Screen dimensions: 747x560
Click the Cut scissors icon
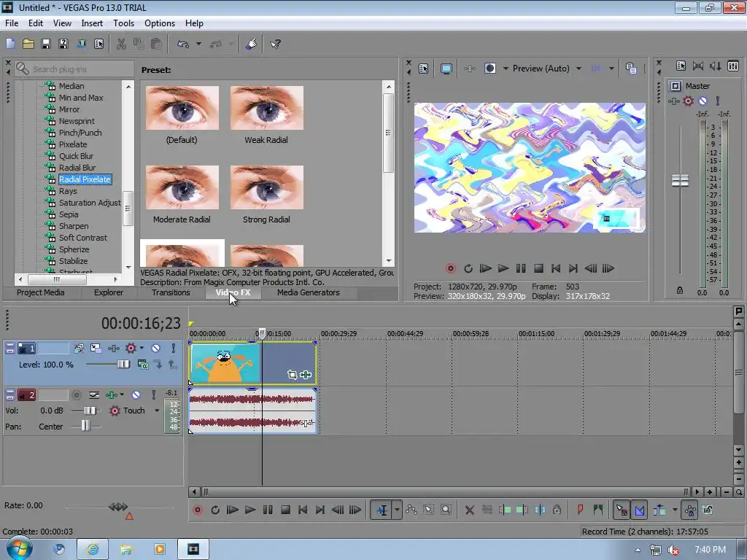pyautogui.click(x=122, y=44)
